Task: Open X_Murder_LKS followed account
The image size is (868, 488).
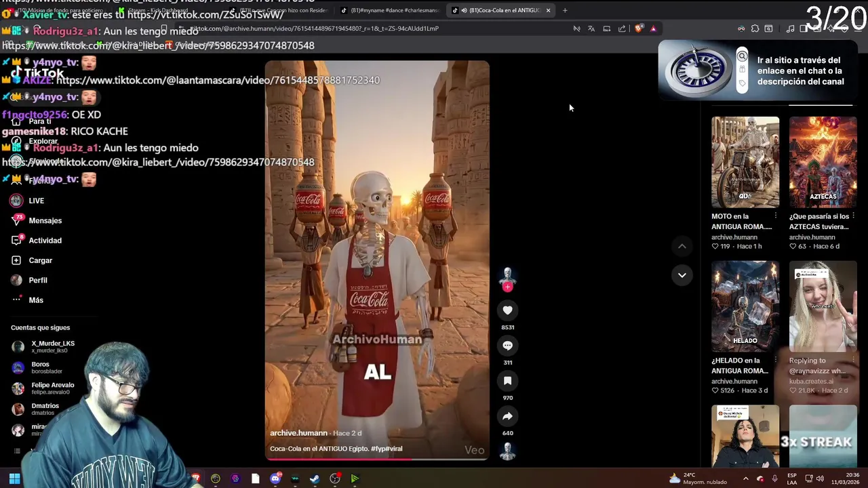Action: point(43,346)
